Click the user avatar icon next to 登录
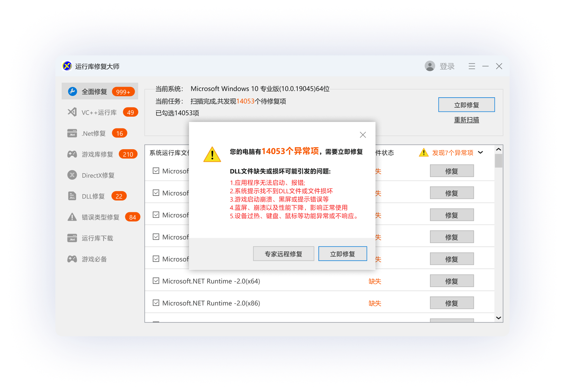Image resolution: width=565 pixels, height=392 pixels. (430, 66)
